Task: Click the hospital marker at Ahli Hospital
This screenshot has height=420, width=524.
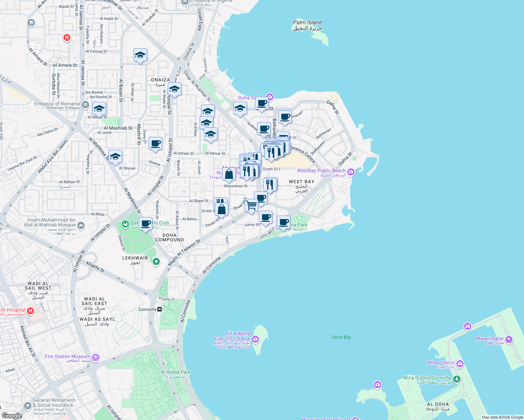Action: [x=31, y=310]
